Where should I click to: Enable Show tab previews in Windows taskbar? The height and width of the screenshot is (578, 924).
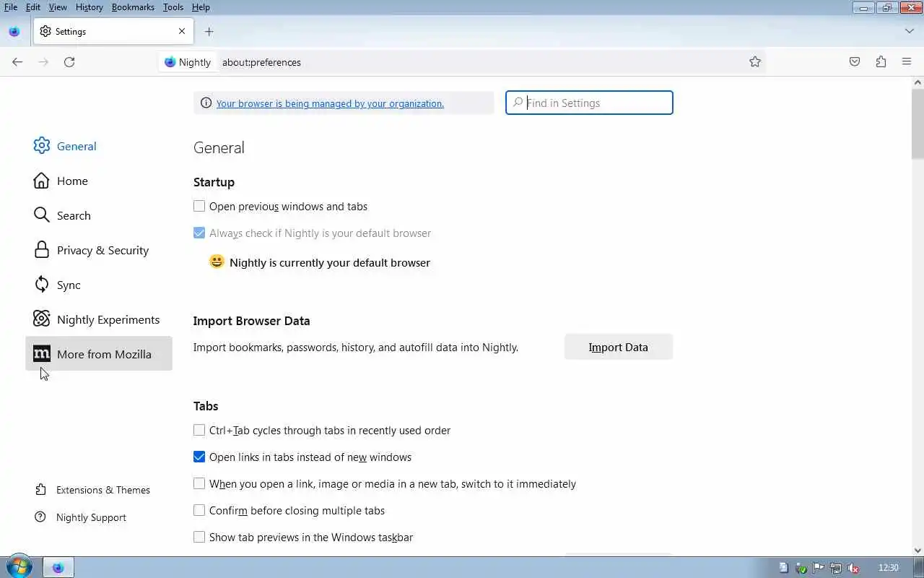(199, 538)
